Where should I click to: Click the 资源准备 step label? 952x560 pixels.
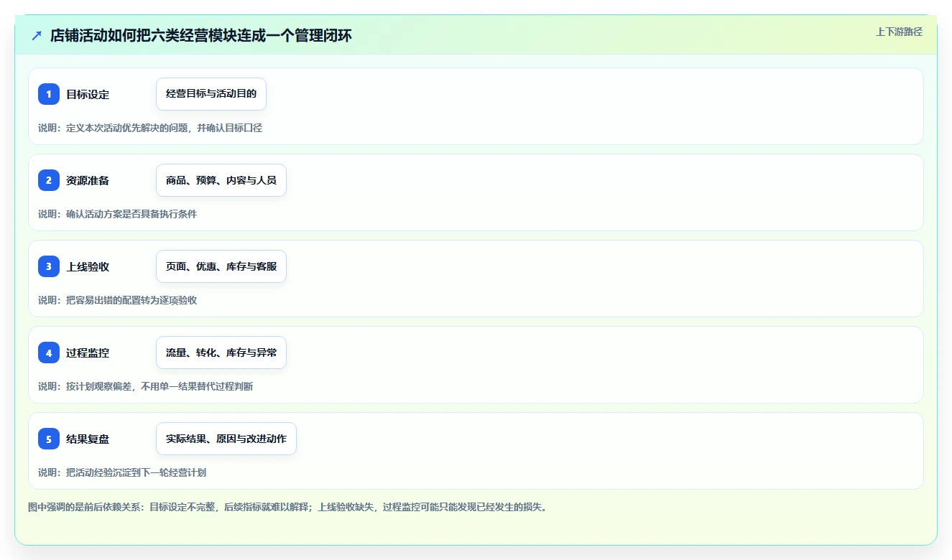pyautogui.click(x=88, y=181)
